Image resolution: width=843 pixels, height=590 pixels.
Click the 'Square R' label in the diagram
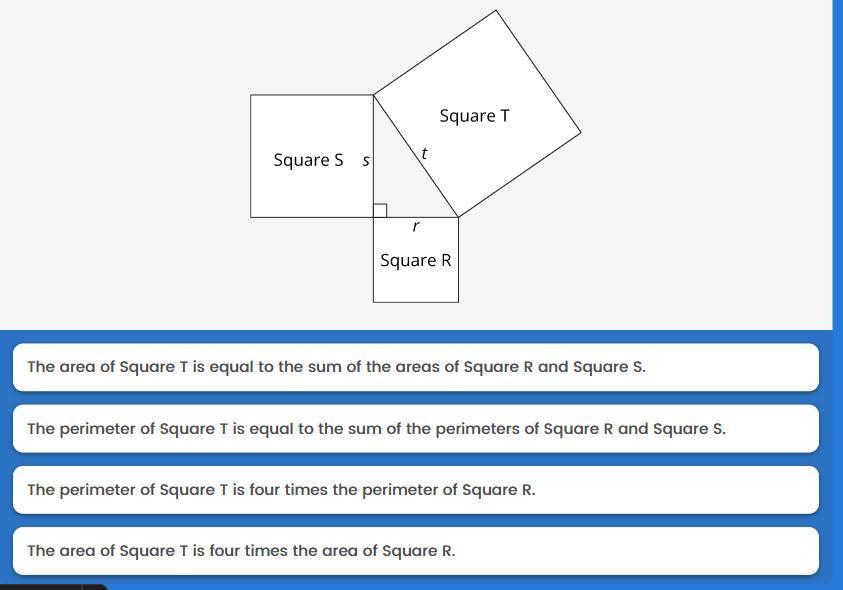pyautogui.click(x=416, y=260)
